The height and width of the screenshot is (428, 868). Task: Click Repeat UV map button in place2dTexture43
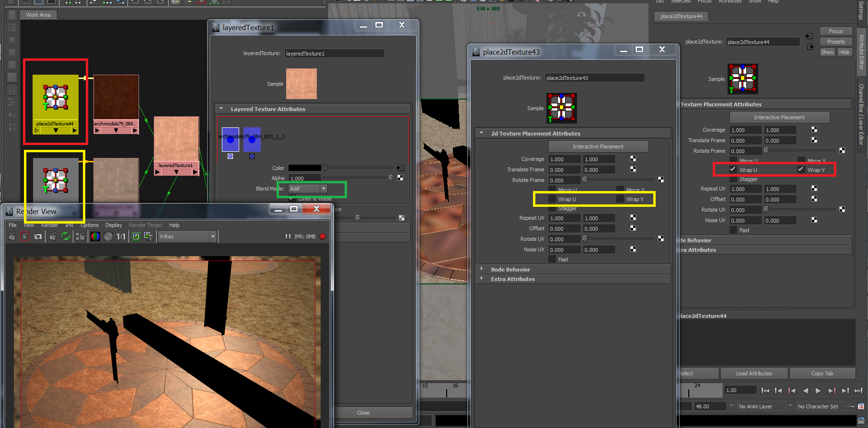633,218
